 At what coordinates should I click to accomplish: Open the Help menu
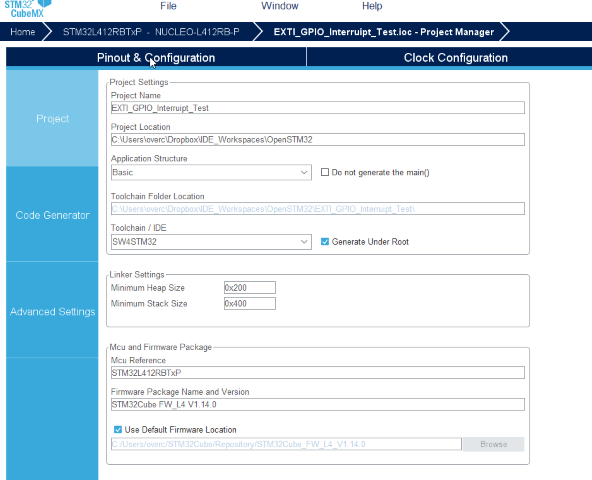tap(372, 6)
